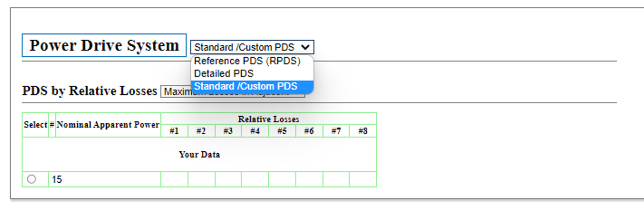Image resolution: width=644 pixels, height=210 pixels.
Task: Click the relative losses #7 cell in row 15
Action: click(336, 179)
